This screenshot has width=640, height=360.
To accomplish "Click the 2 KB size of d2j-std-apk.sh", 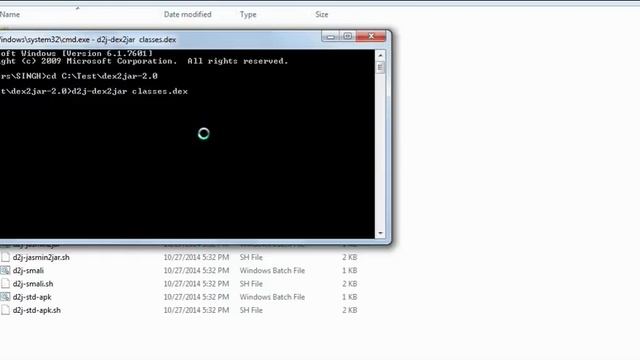I will point(349,310).
